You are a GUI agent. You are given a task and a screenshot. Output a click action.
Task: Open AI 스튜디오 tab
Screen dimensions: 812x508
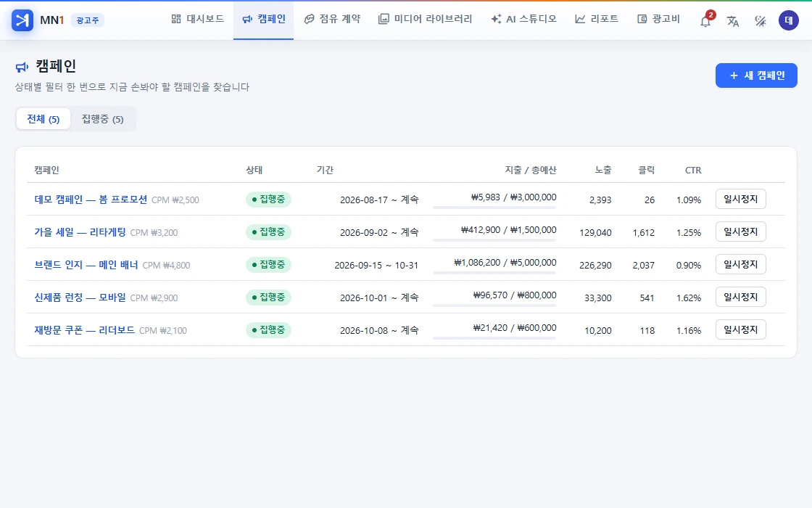pos(523,19)
